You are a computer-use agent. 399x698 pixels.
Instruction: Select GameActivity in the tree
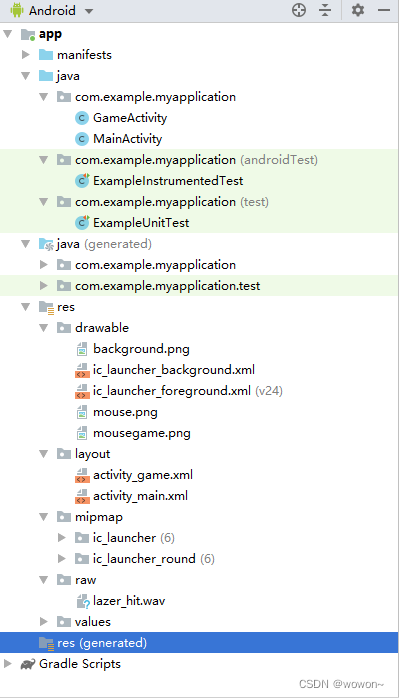(130, 118)
